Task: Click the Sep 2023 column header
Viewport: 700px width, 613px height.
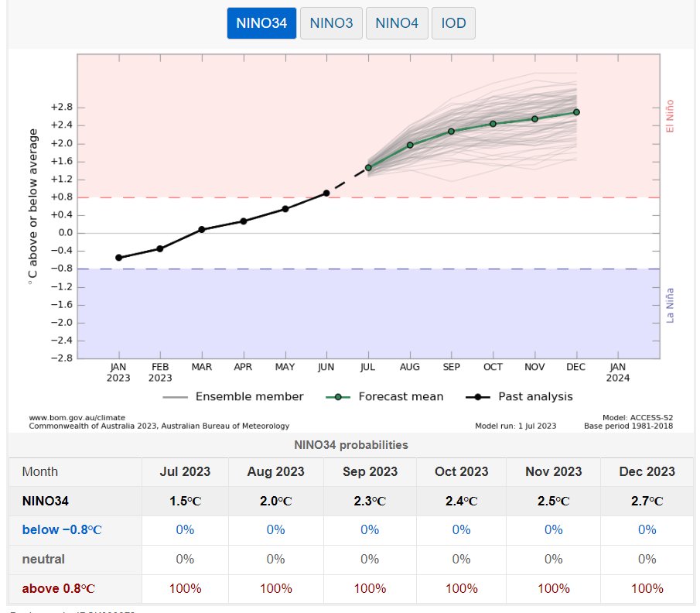Action: click(x=370, y=472)
